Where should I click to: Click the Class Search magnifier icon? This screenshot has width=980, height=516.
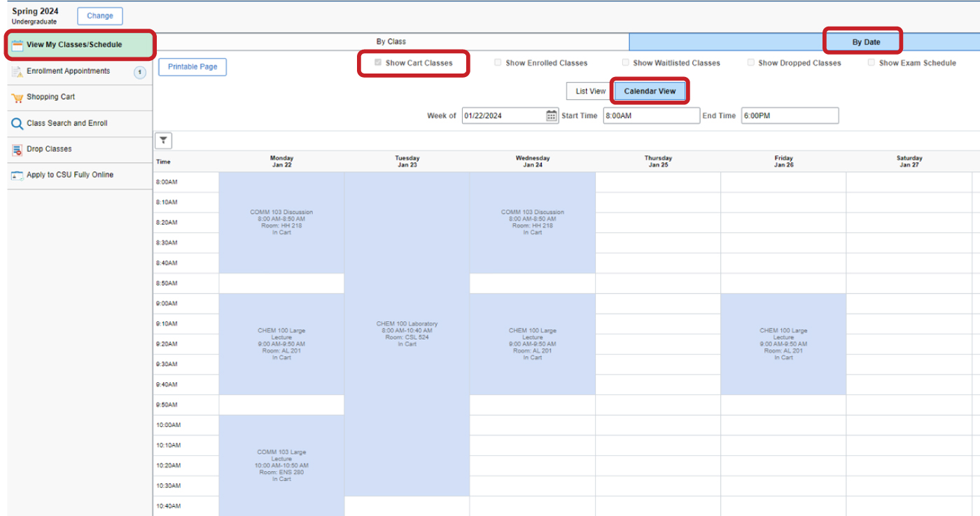(17, 124)
